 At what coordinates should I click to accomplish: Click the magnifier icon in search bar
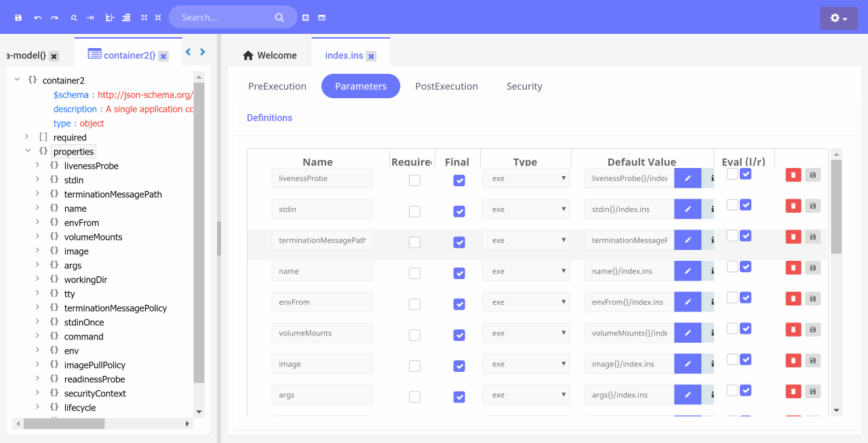coord(279,18)
